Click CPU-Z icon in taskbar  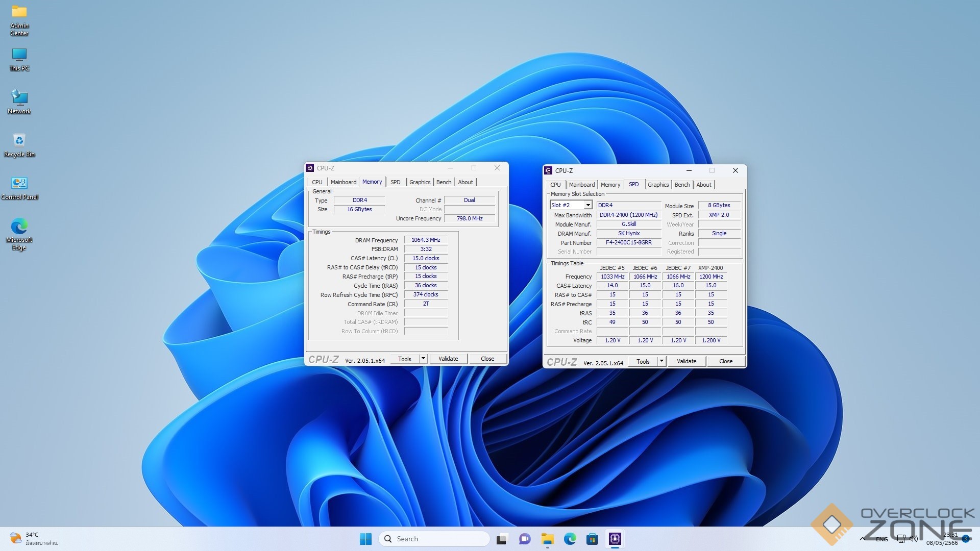pos(615,539)
